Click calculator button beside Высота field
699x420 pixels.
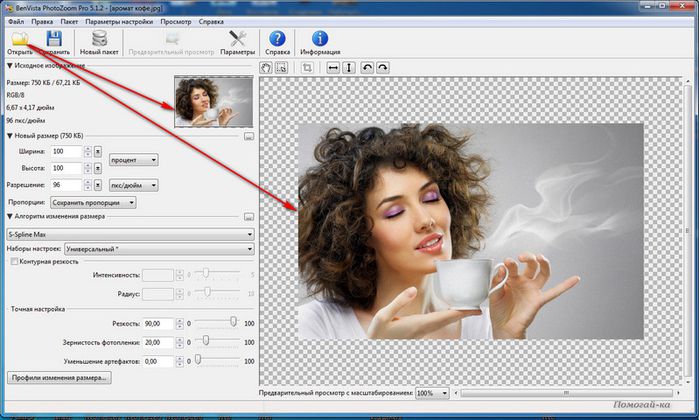pos(98,169)
